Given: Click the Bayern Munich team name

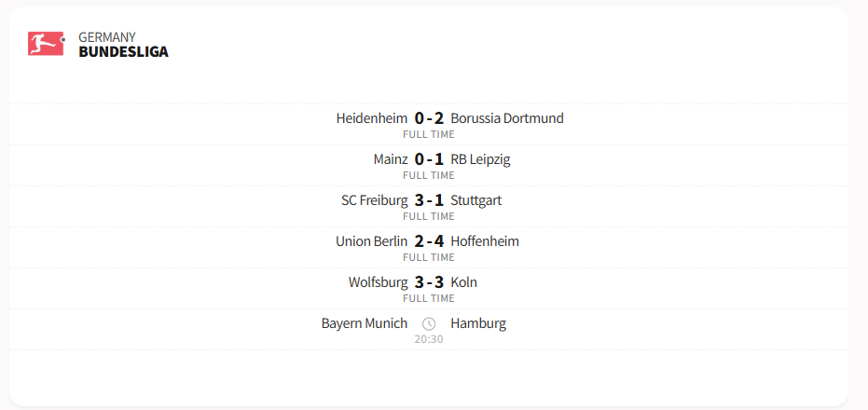Looking at the screenshot, I should (x=365, y=323).
